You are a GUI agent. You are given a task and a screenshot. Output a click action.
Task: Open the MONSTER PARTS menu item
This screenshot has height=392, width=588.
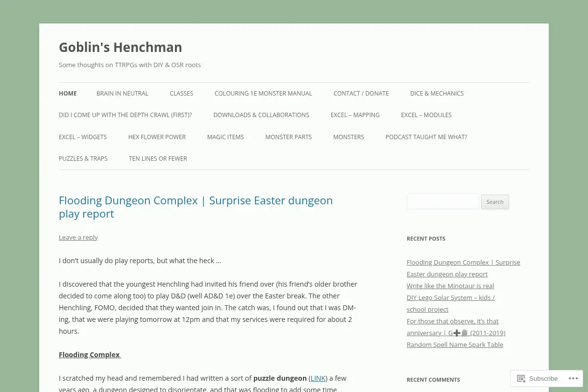point(288,137)
